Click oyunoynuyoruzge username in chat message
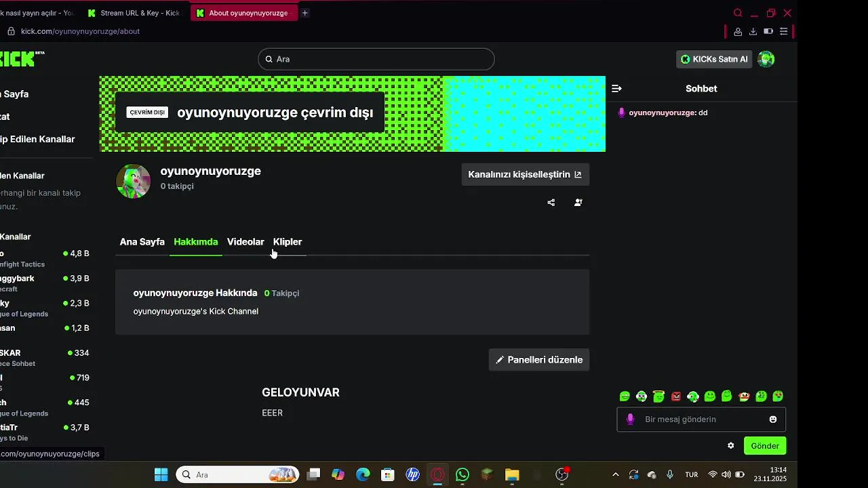Screen dimensions: 868x488 click(663, 113)
